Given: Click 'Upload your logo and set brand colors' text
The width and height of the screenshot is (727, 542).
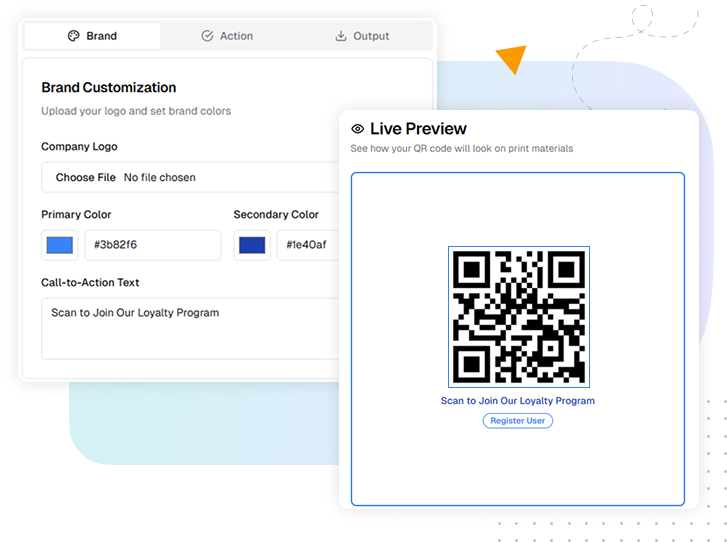Looking at the screenshot, I should pyautogui.click(x=136, y=111).
